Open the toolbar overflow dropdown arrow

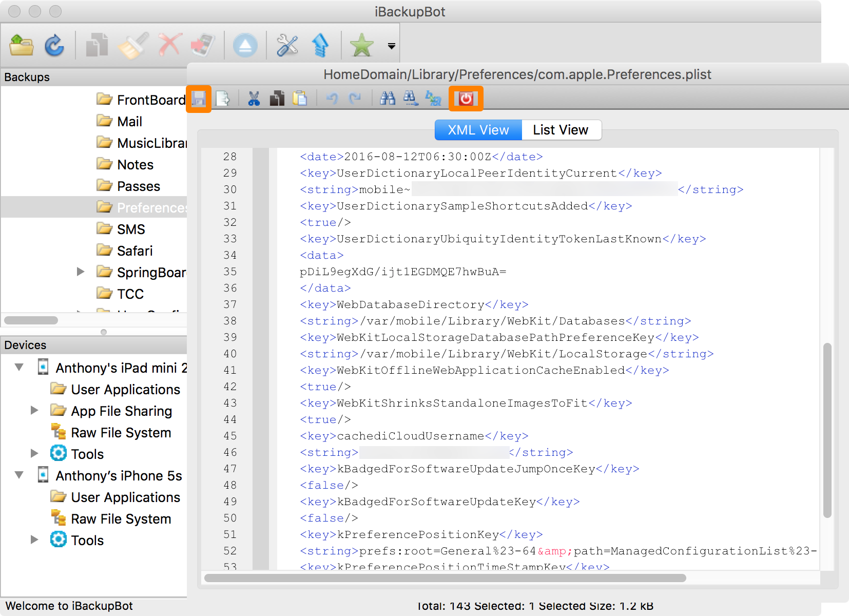[x=392, y=46]
